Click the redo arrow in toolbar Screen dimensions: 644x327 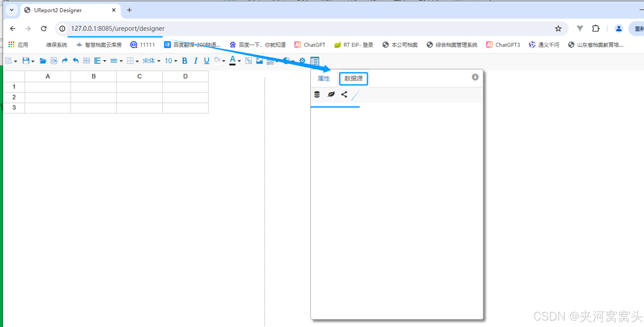click(x=65, y=61)
